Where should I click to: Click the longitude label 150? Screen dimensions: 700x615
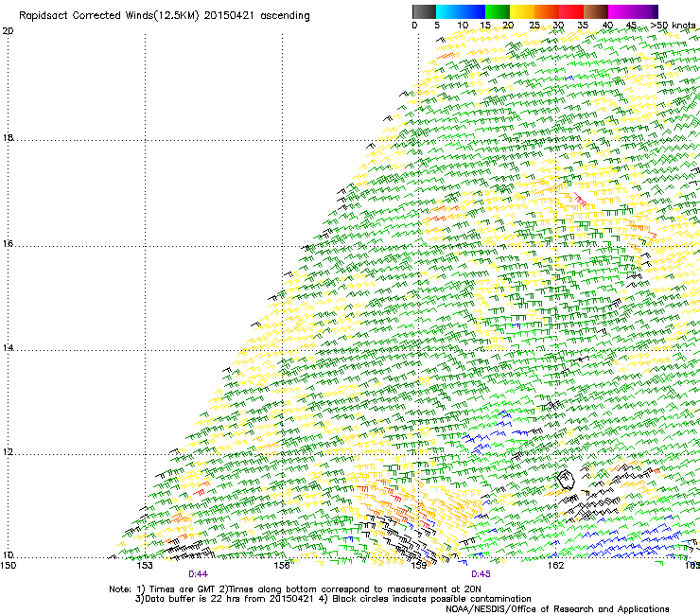coord(8,566)
